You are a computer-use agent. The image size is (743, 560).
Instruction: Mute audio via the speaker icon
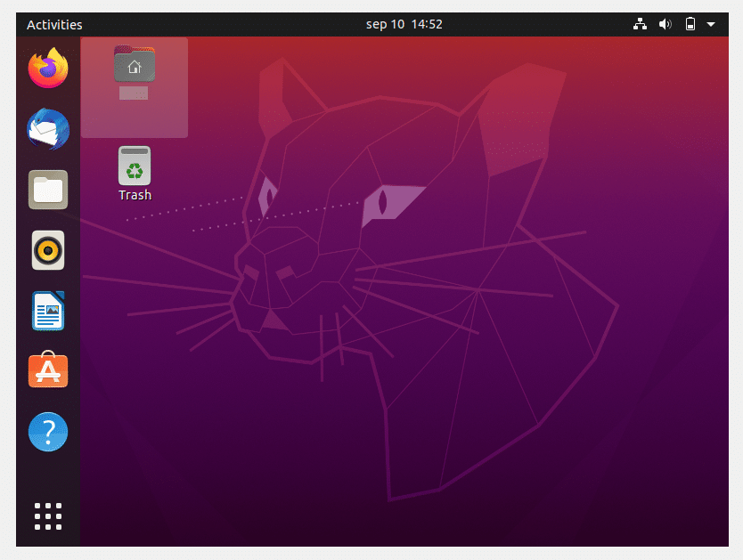(x=665, y=24)
